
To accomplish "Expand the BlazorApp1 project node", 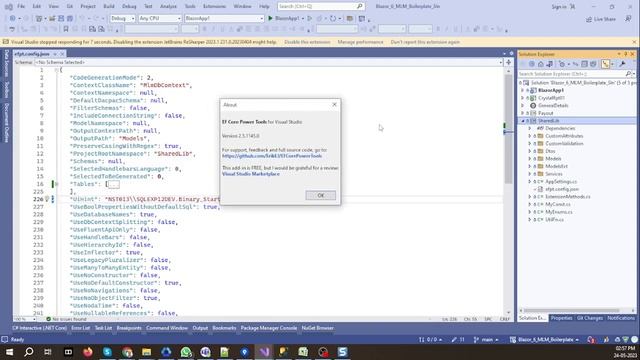I will [522, 90].
